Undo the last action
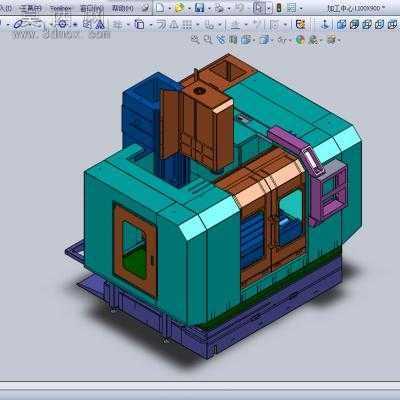Image resolution: width=400 pixels, height=400 pixels. [239, 8]
